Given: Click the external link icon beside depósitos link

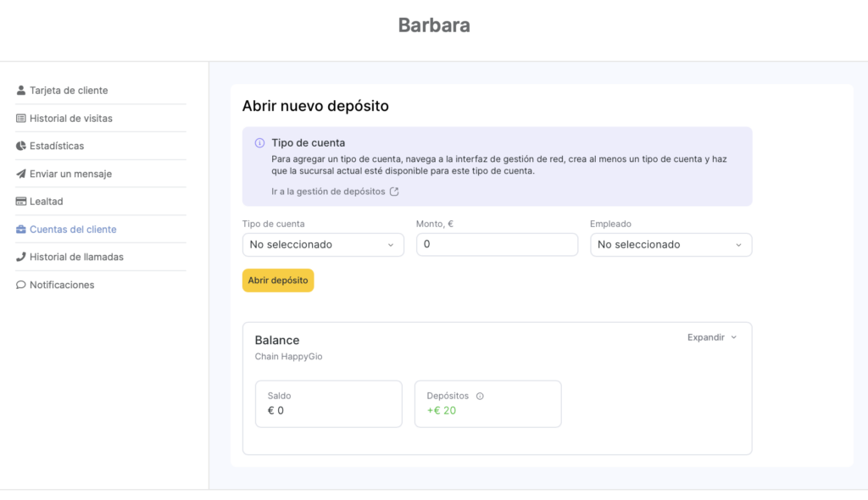Looking at the screenshot, I should pos(394,192).
